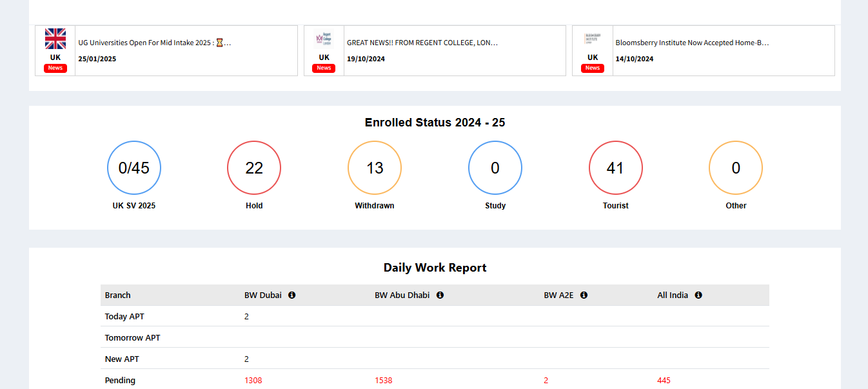Open the BW Abu Dhabi pending count 1538
868x389 pixels.
pyautogui.click(x=383, y=381)
